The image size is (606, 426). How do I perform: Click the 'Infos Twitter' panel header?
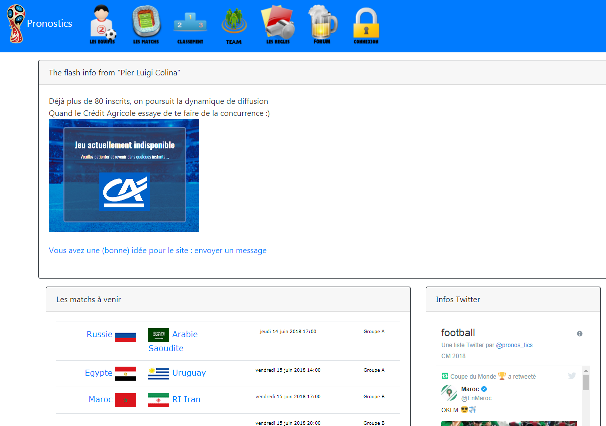[513, 299]
